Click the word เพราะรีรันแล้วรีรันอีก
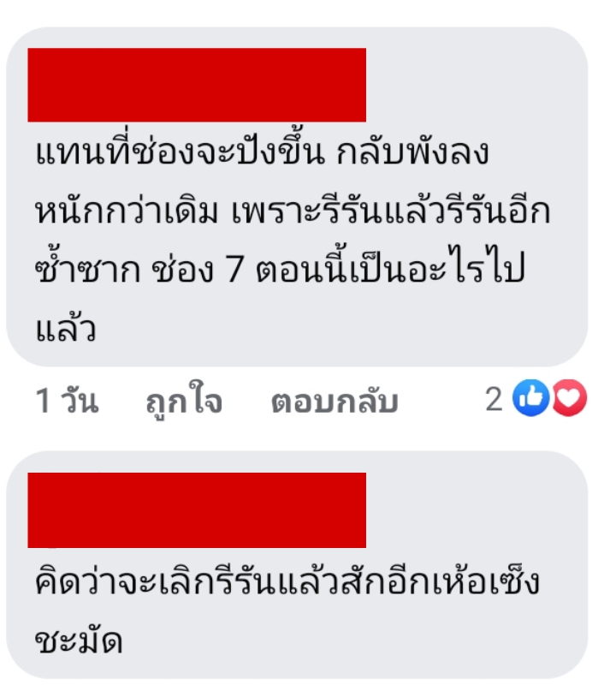The height and width of the screenshot is (685, 616). click(x=391, y=211)
